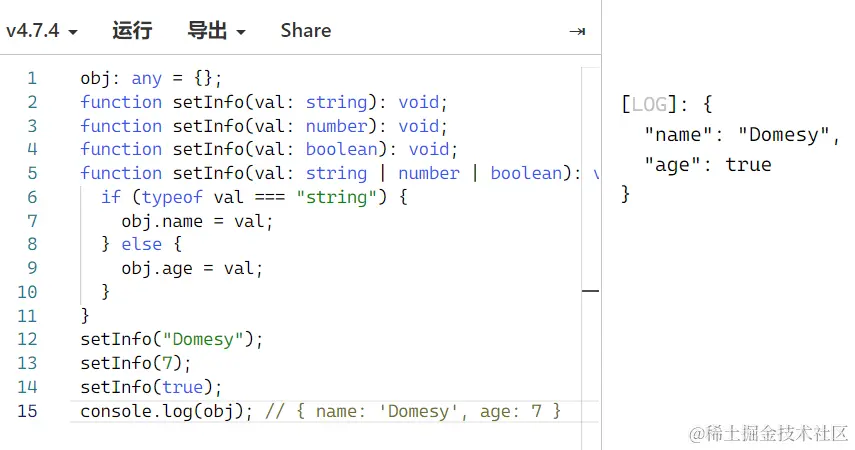This screenshot has height=450, width=855.
Task: Click the comment on line 15
Action: [413, 411]
